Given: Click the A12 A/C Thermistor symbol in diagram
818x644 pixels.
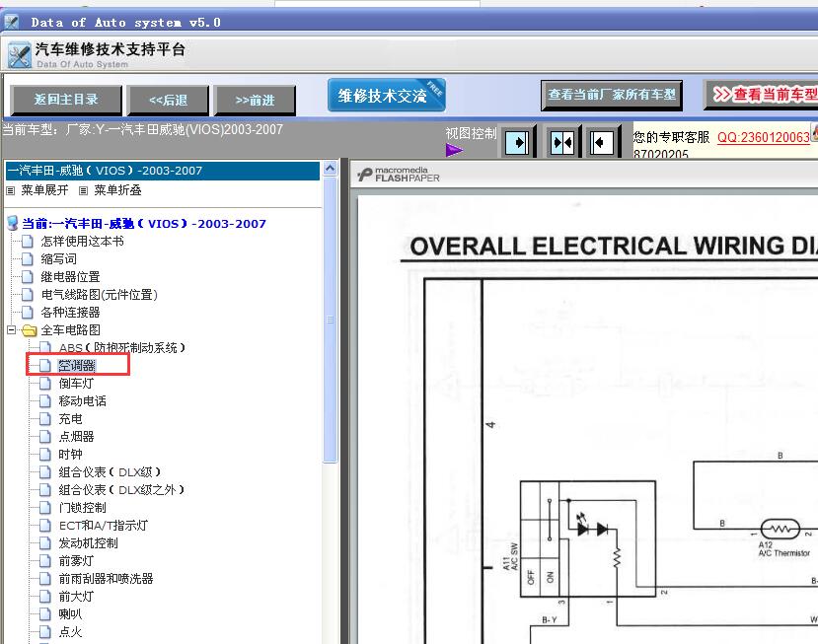Looking at the screenshot, I should (x=781, y=530).
